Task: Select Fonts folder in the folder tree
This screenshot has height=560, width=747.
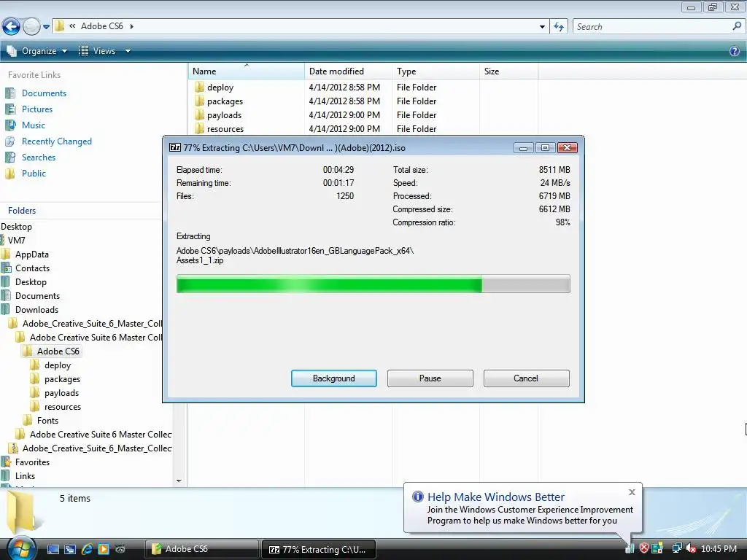Action: (47, 421)
